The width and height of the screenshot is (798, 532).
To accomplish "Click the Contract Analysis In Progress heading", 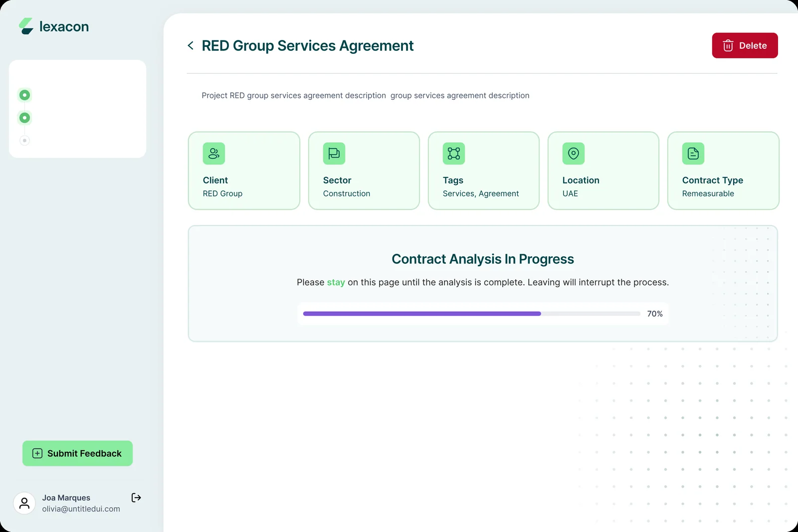I will point(483,259).
